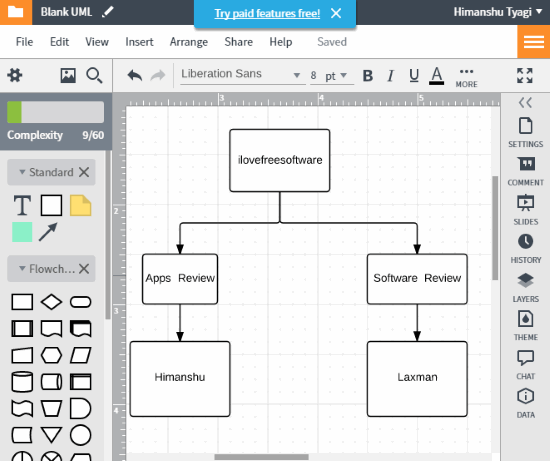Dismiss the paid features banner
The height and width of the screenshot is (461, 550).
coord(336,13)
